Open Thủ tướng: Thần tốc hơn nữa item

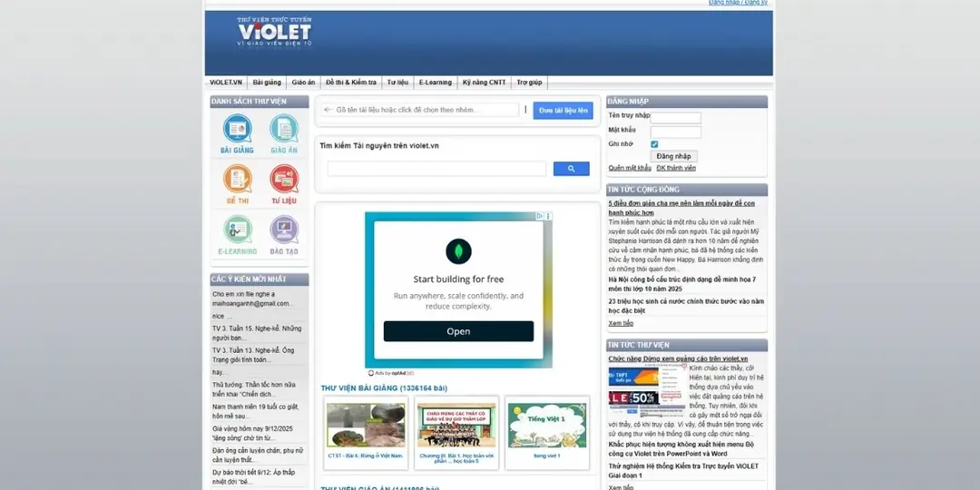254,389
